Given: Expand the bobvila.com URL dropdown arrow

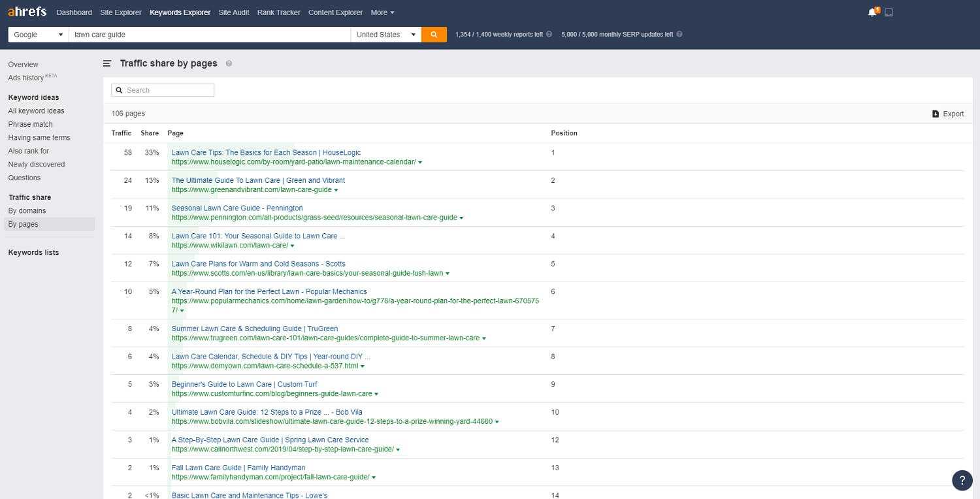Looking at the screenshot, I should coord(497,422).
